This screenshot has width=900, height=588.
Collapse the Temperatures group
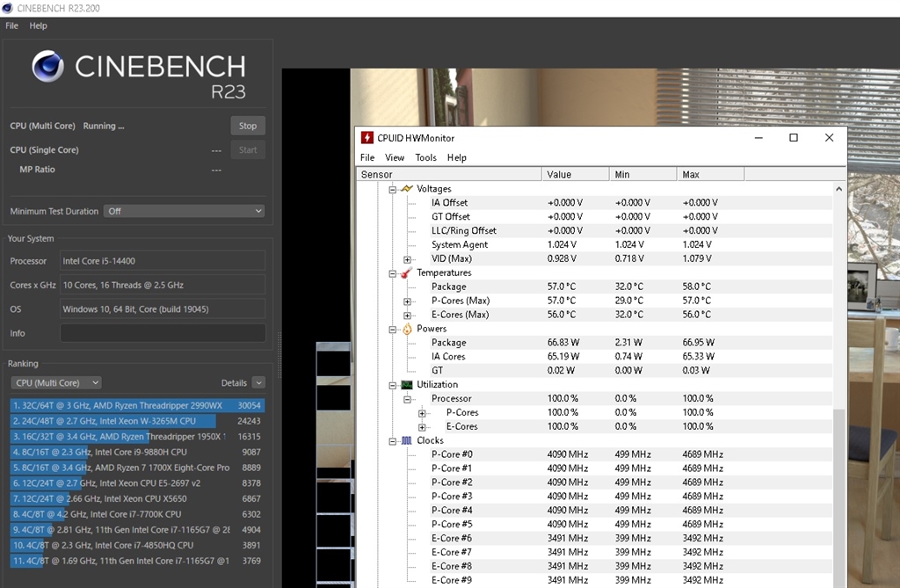pos(392,273)
